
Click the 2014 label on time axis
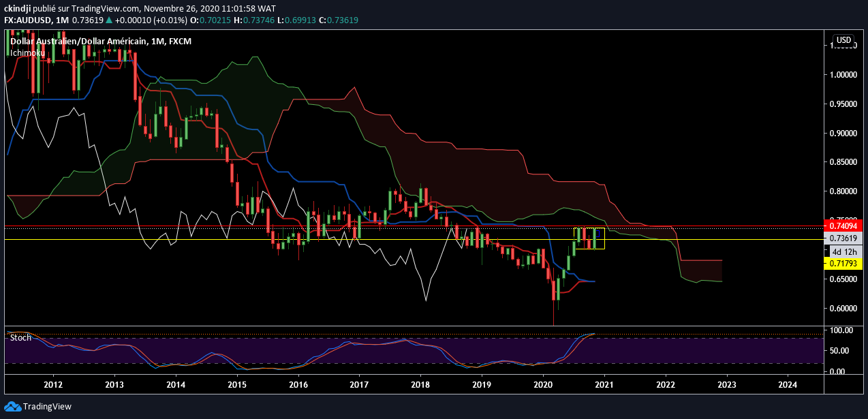pyautogui.click(x=176, y=386)
